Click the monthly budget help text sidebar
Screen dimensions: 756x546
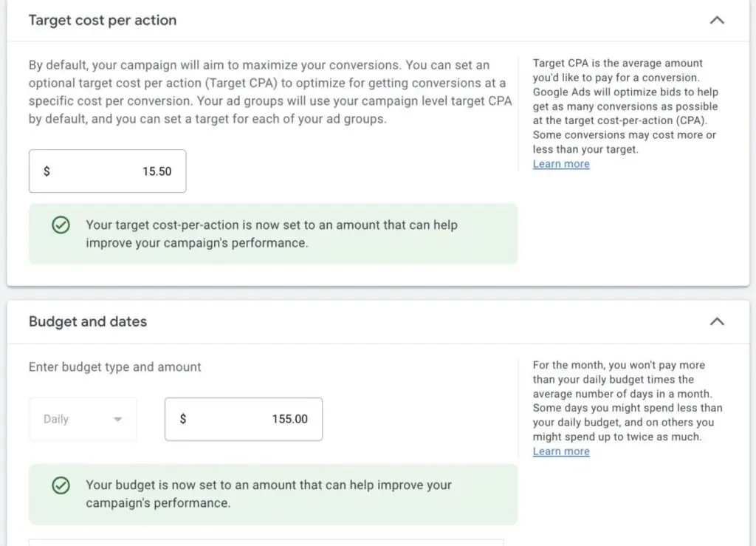click(x=627, y=400)
